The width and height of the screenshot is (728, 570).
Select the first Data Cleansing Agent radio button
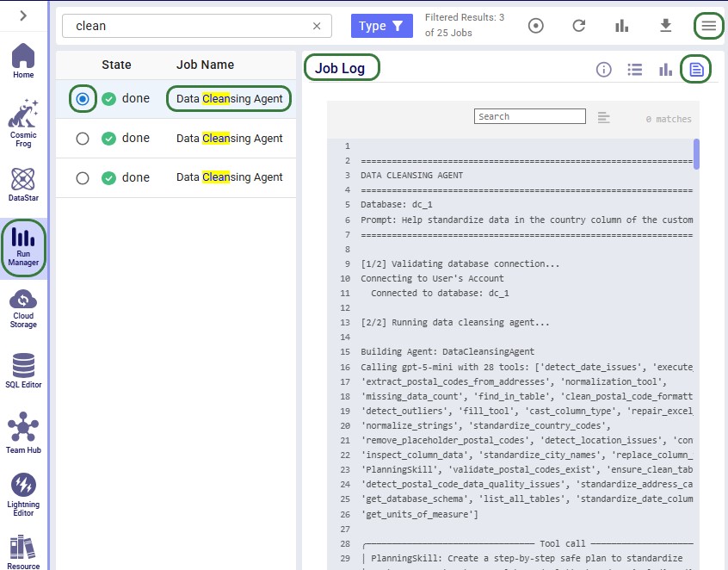[83, 99]
